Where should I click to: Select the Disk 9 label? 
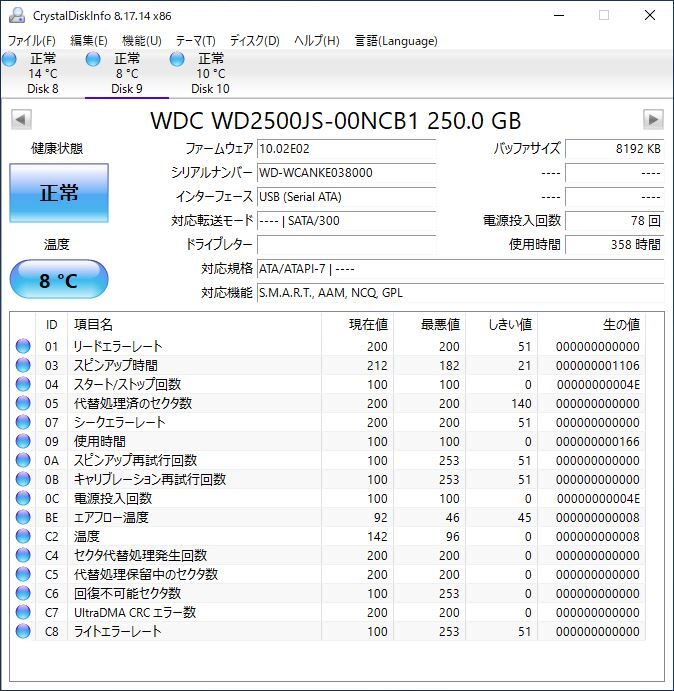[x=127, y=89]
